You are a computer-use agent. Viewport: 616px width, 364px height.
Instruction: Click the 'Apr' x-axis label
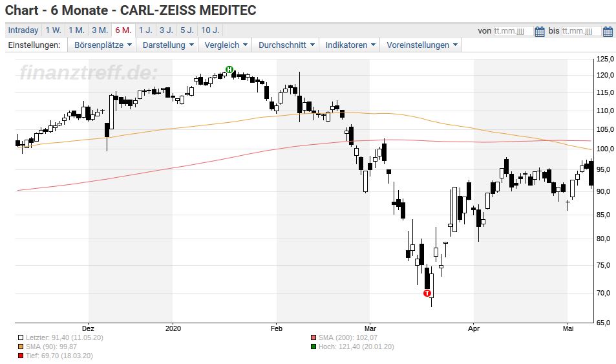click(474, 328)
